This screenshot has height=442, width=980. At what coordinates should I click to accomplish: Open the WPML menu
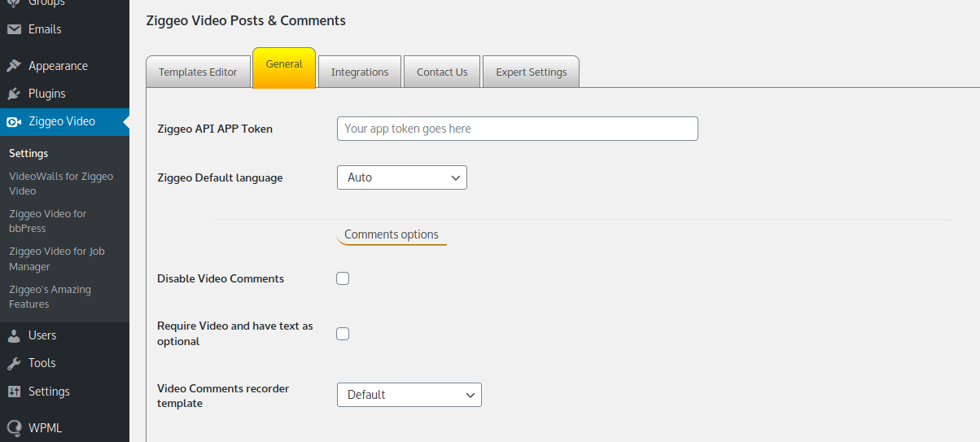tap(64, 428)
